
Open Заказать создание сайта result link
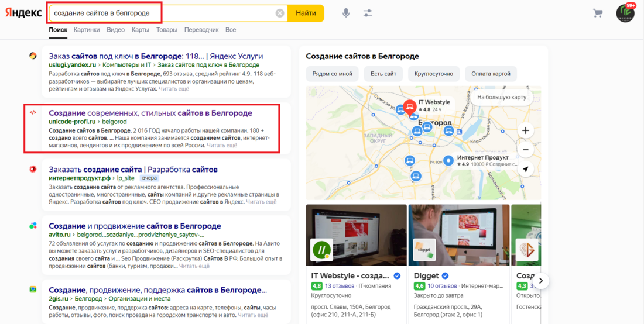coord(133,170)
